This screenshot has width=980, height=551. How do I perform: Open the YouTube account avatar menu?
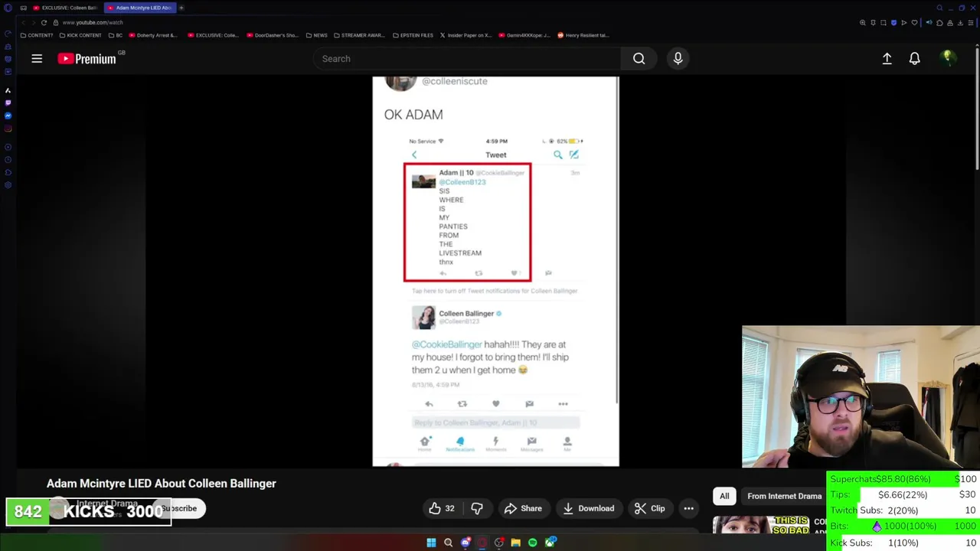948,58
